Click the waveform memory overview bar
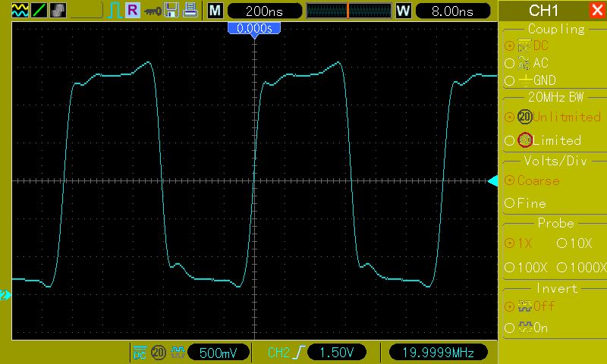 [x=349, y=11]
